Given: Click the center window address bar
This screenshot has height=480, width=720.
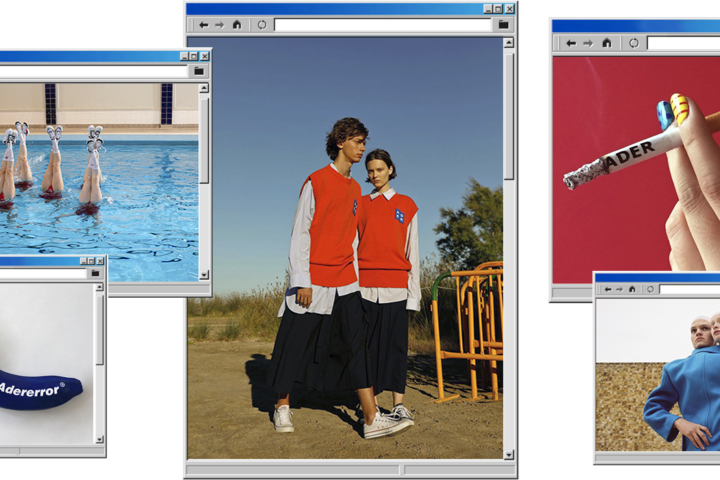Looking at the screenshot, I should tap(383, 25).
